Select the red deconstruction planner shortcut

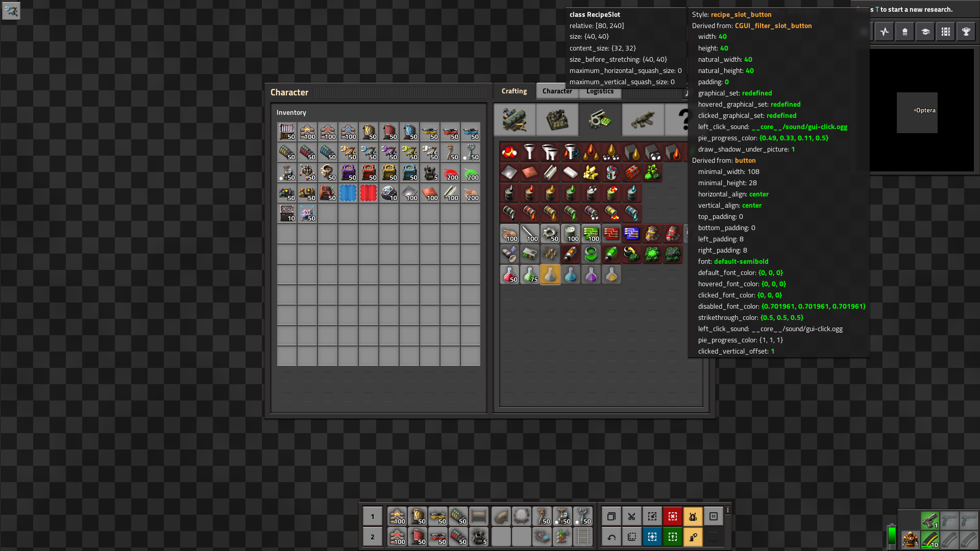point(673,516)
